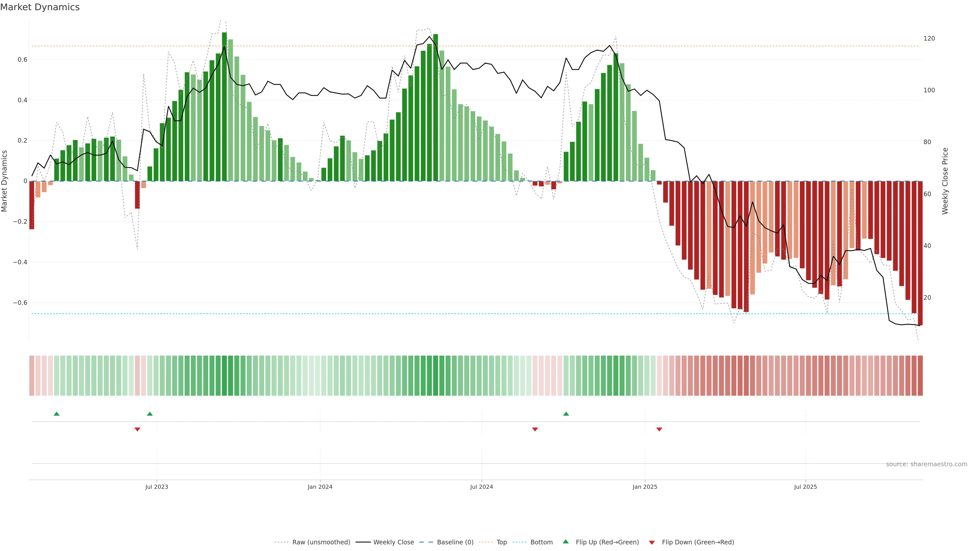Click the green flip-up marker near late 2024
The height and width of the screenshot is (551, 980).
566,414
